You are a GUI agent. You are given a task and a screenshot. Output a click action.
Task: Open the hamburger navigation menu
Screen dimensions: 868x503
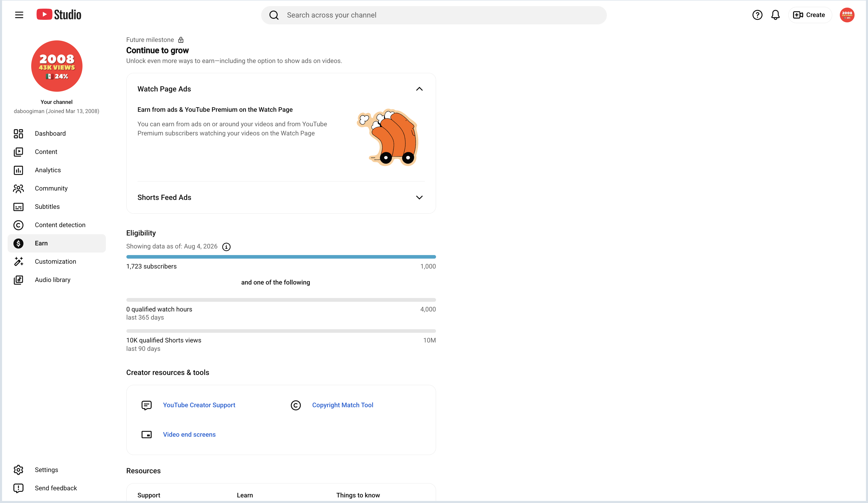[x=19, y=15]
